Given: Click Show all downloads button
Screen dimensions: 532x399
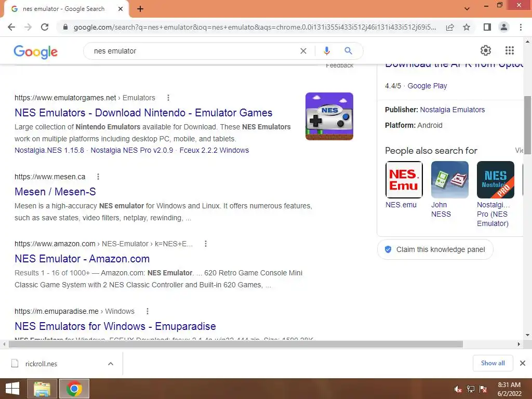Looking at the screenshot, I should point(493,363).
